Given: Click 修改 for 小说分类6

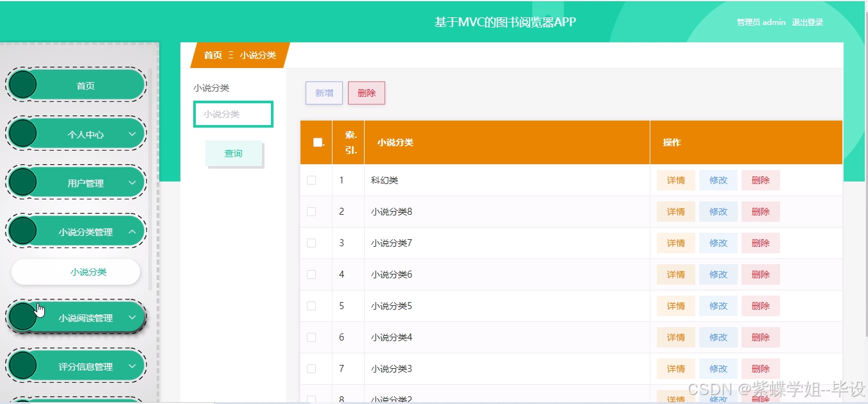Looking at the screenshot, I should coord(718,274).
